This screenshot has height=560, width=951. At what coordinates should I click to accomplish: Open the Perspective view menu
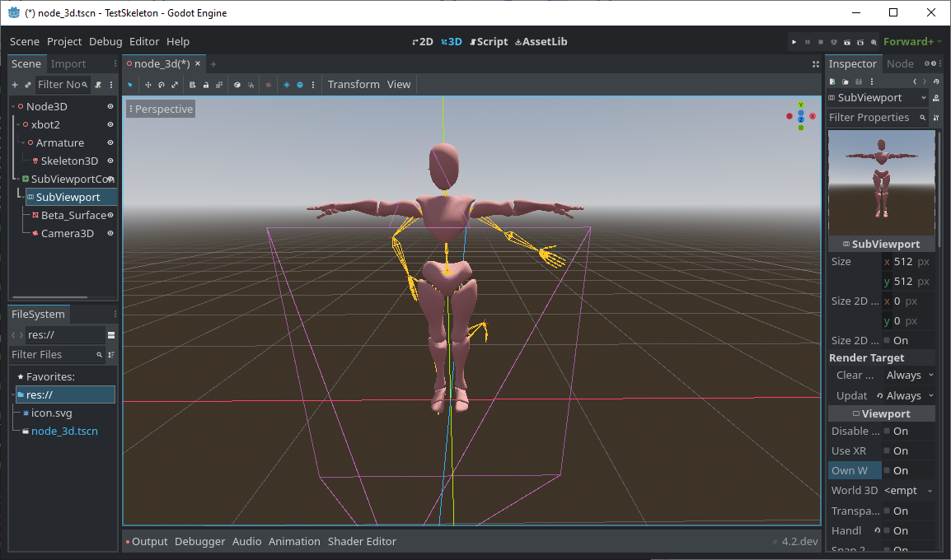pyautogui.click(x=160, y=108)
